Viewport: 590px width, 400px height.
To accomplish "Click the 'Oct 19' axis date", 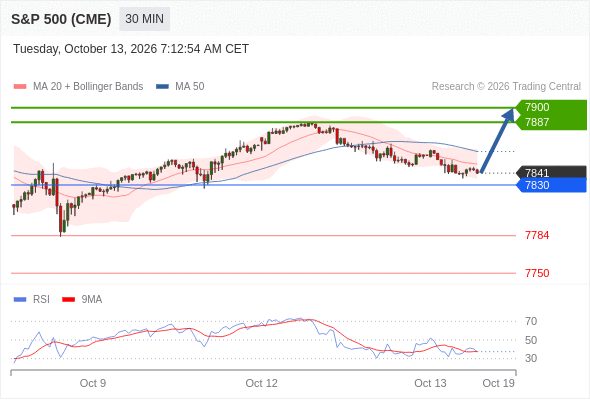I will (x=499, y=383).
